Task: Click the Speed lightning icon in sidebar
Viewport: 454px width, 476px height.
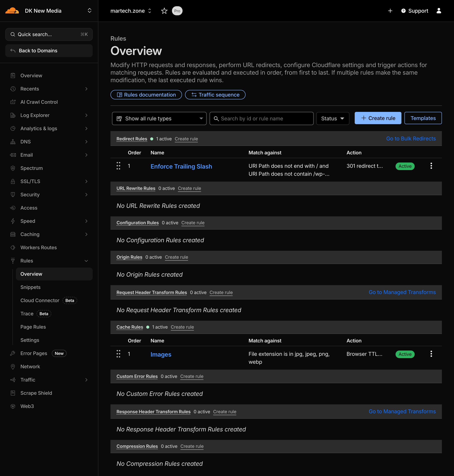Action: (13, 221)
